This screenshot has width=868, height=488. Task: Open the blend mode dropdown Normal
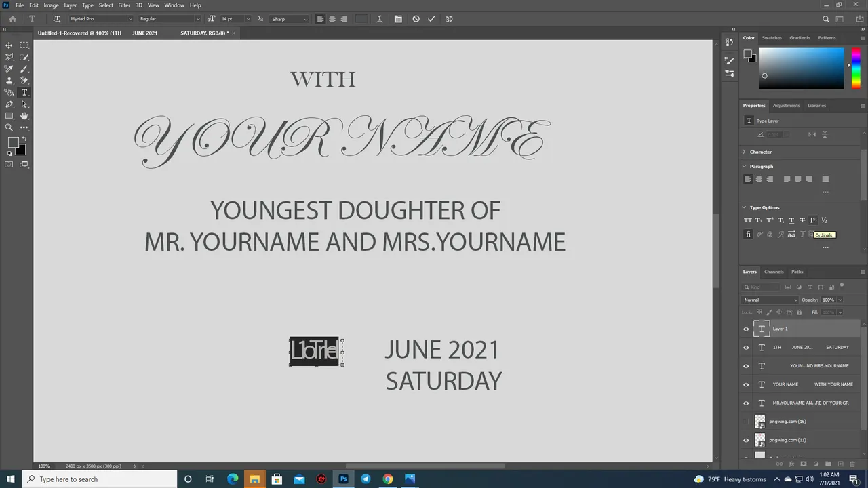coord(770,300)
